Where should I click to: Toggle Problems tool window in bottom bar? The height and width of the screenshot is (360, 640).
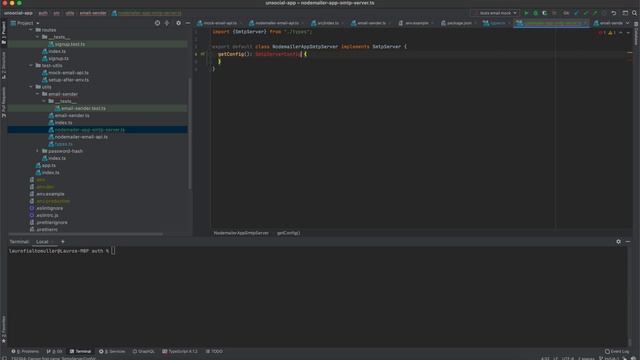(x=25, y=351)
